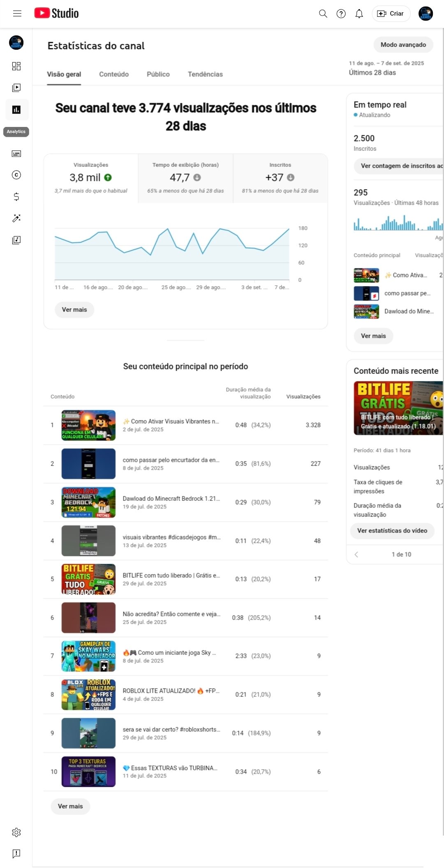The height and width of the screenshot is (868, 444).
Task: Click Ver estatísticas do vídeo button
Action: tap(392, 531)
